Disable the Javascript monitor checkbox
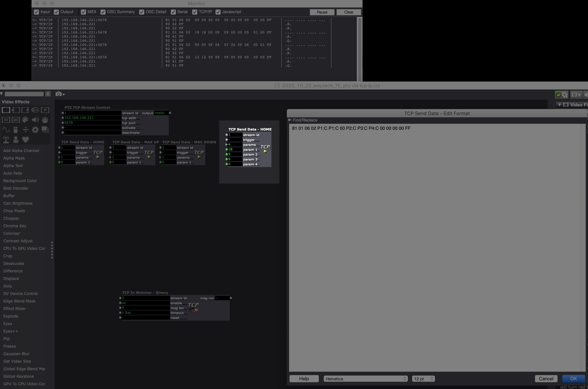This screenshot has height=389, width=588. [218, 12]
